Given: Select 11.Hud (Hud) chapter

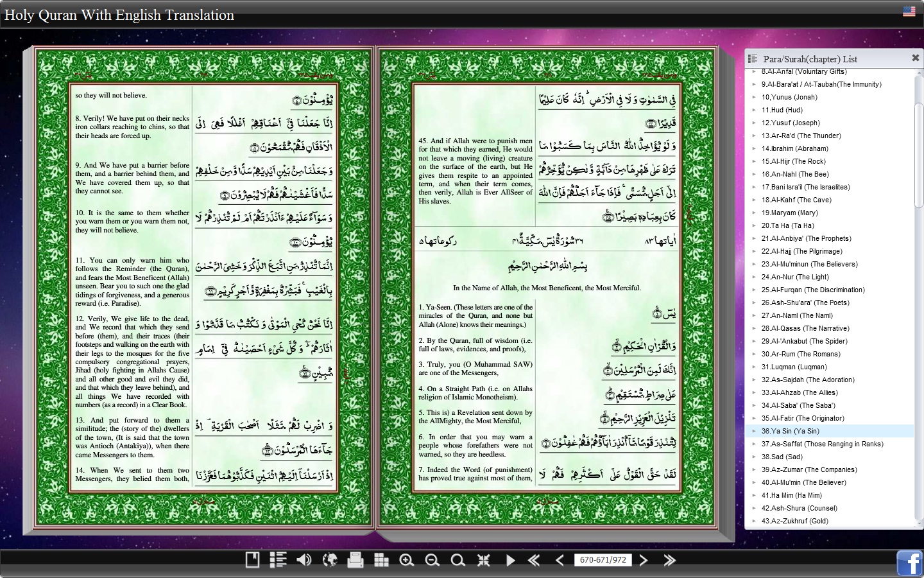Looking at the screenshot, I should pyautogui.click(x=782, y=110).
